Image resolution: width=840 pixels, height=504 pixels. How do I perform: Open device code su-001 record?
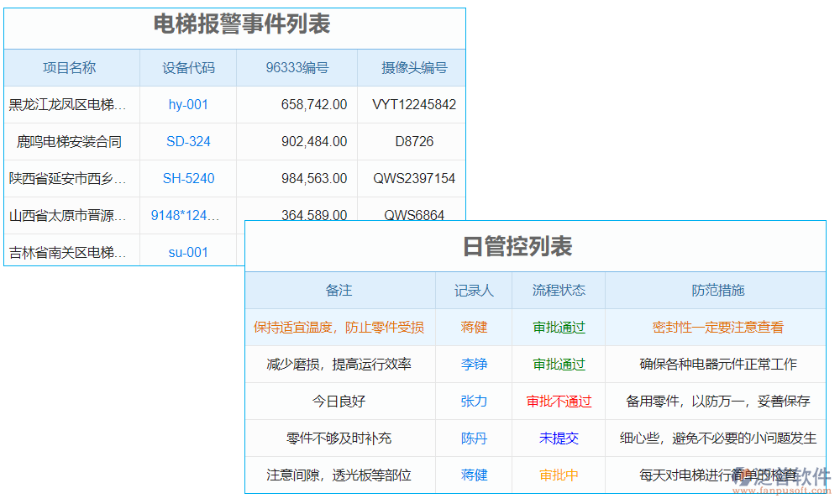(x=187, y=251)
